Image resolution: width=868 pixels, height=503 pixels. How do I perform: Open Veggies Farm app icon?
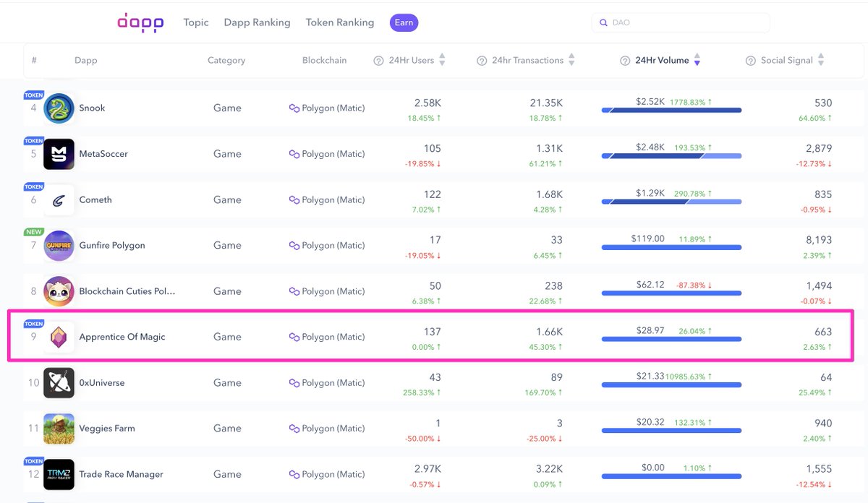pos(59,429)
